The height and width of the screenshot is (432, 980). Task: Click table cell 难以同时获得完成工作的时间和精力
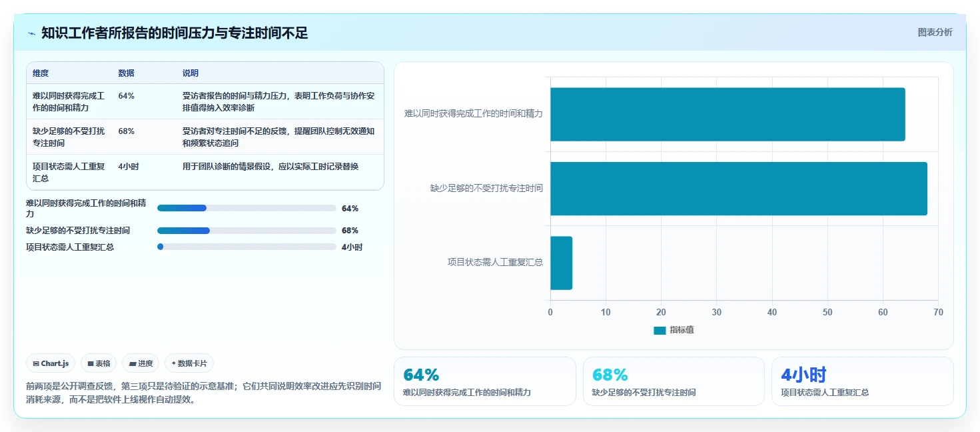pyautogui.click(x=69, y=101)
